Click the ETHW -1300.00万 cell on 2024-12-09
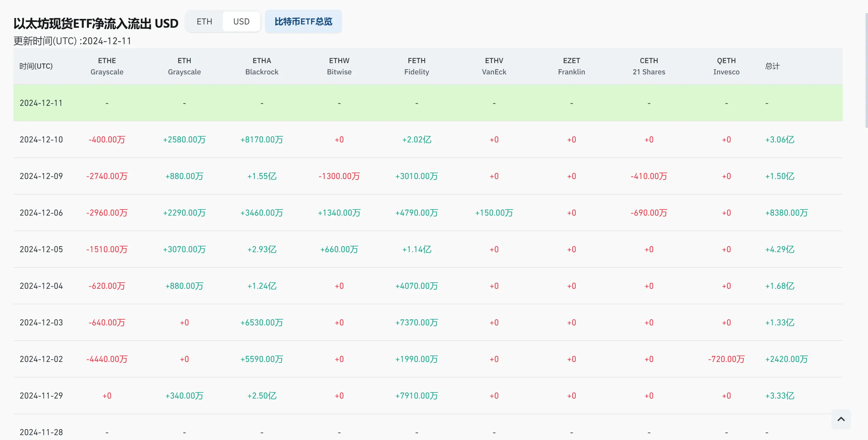The height and width of the screenshot is (440, 868). [x=339, y=176]
